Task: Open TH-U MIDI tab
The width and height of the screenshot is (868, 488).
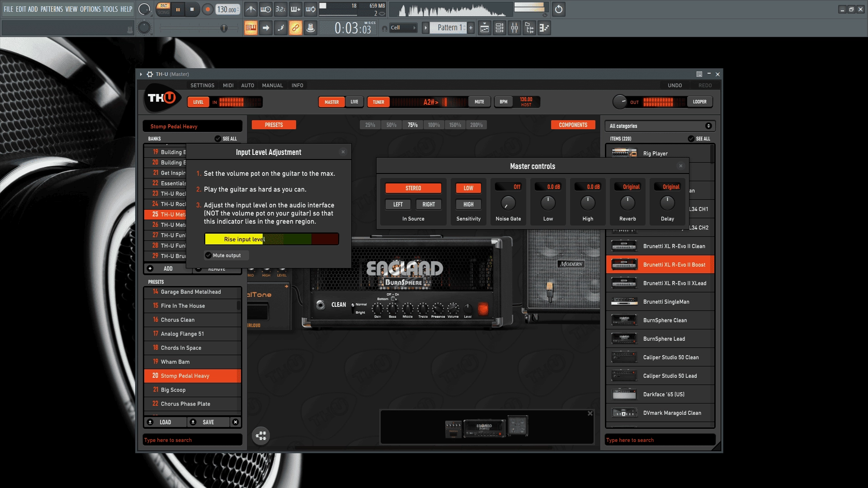Action: pyautogui.click(x=228, y=85)
